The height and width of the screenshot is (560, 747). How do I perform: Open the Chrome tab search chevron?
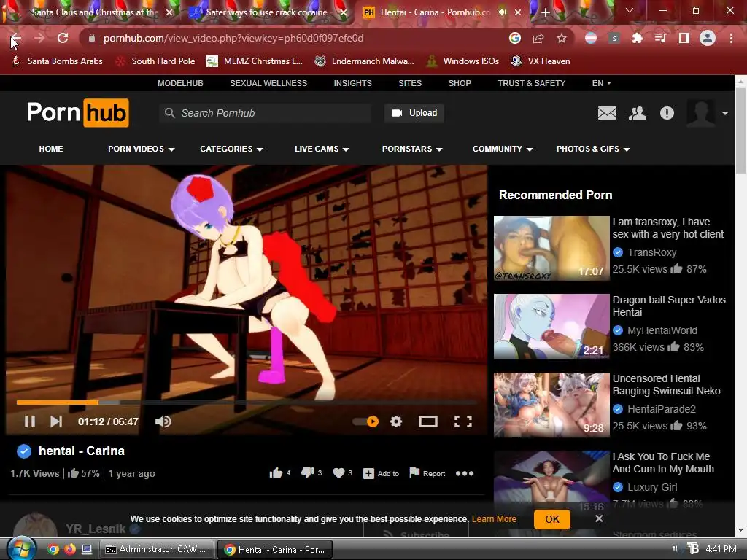point(630,10)
